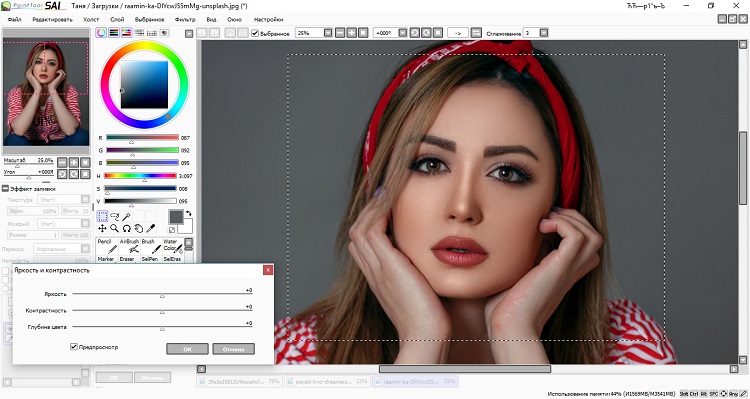The width and height of the screenshot is (750, 399).
Task: Rotate clockwise button in navigator panel
Action: tap(74, 174)
